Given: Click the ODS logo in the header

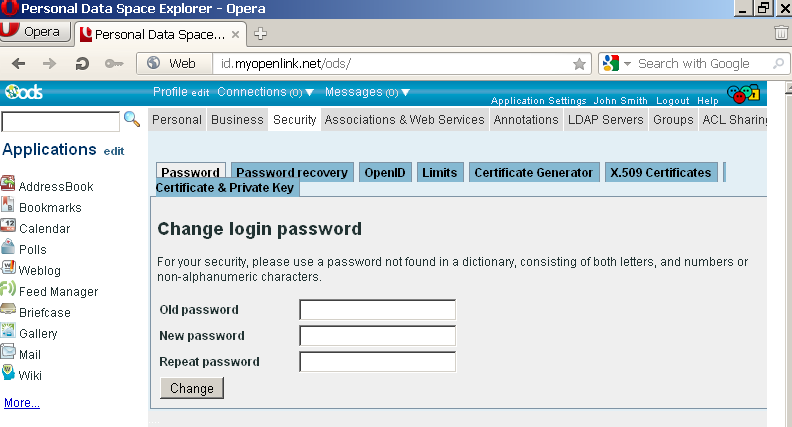Looking at the screenshot, I should [23, 93].
